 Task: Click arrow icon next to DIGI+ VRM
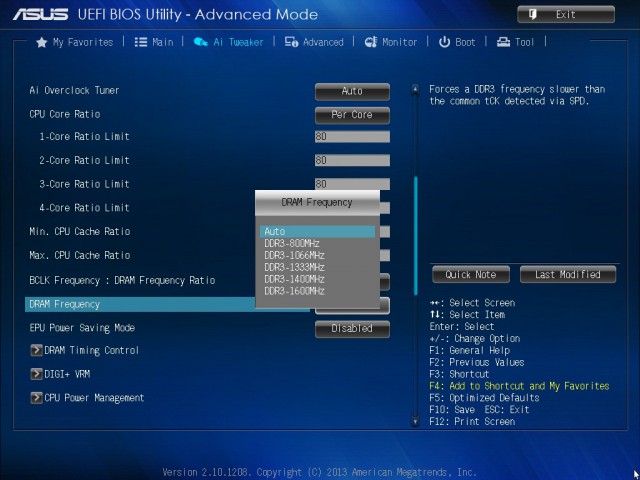[36, 374]
